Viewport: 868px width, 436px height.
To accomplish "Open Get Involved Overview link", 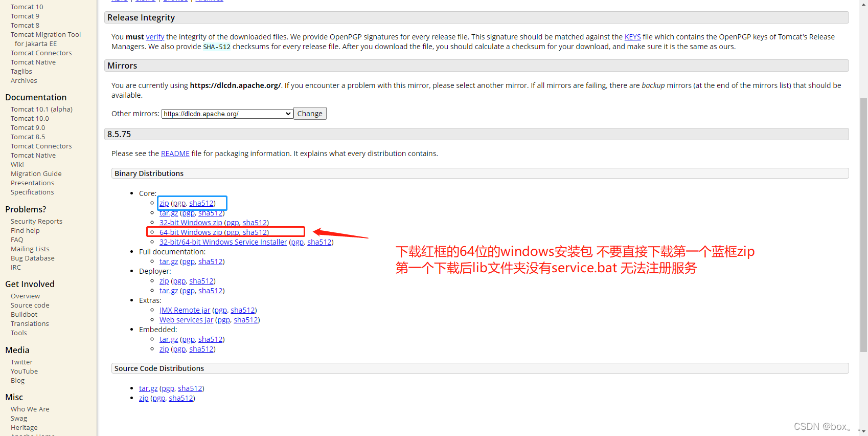I will point(25,296).
